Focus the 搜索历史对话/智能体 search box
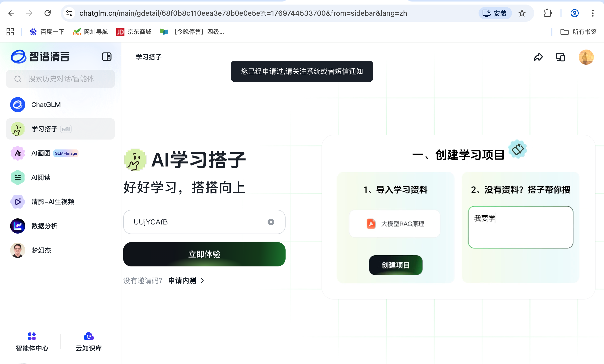 tap(61, 79)
